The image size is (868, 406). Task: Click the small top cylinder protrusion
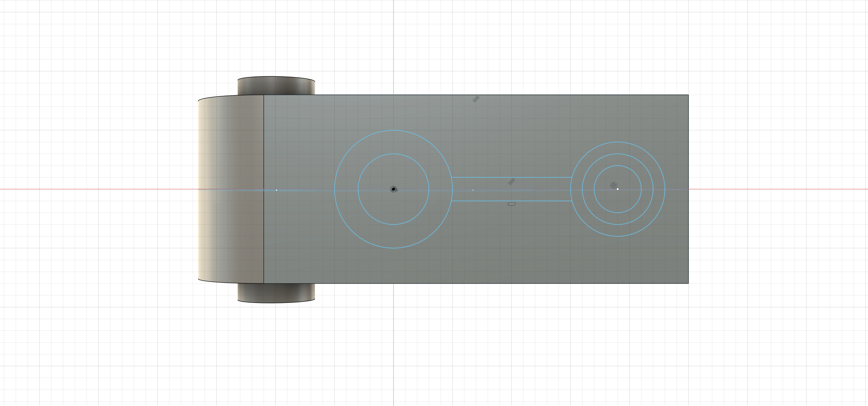(x=276, y=86)
